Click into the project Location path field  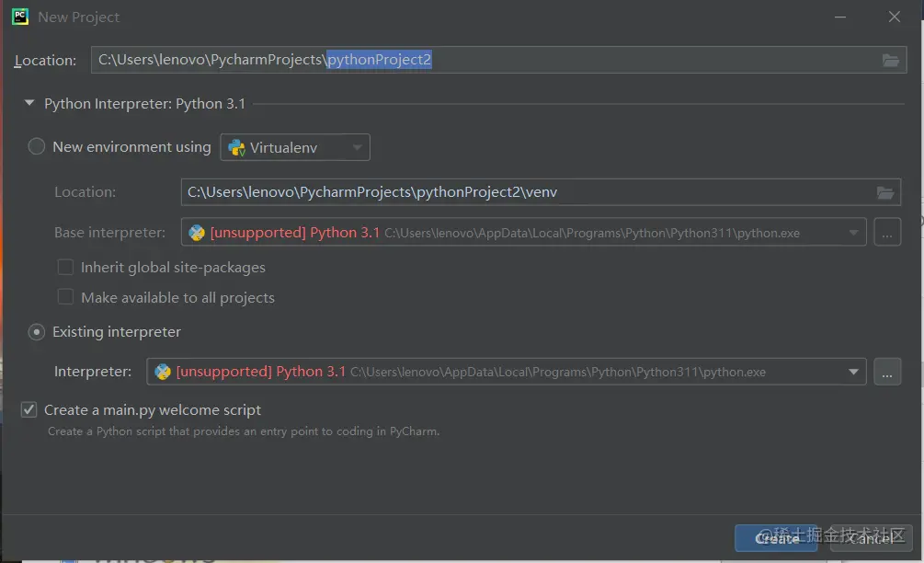498,60
